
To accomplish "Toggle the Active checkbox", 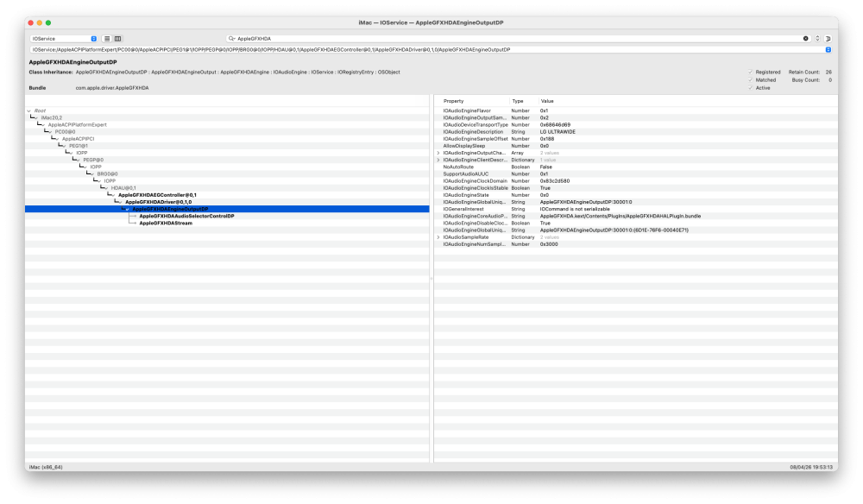I will click(x=750, y=88).
